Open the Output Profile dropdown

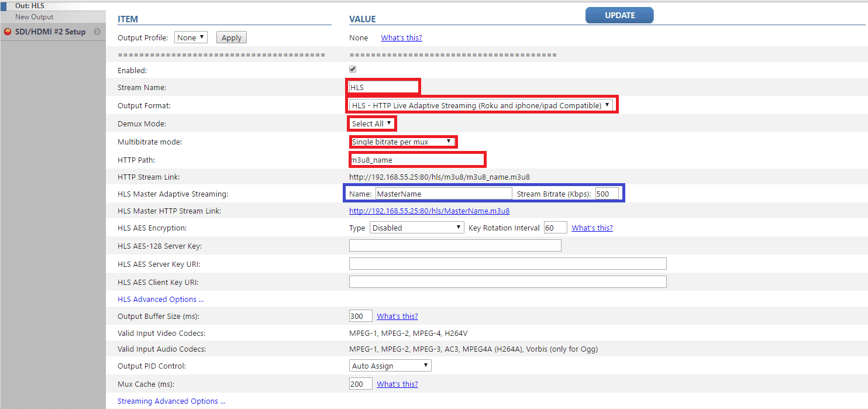point(191,37)
